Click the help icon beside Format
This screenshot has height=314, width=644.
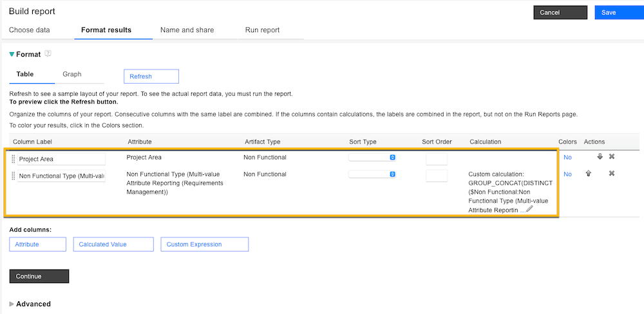click(x=48, y=54)
